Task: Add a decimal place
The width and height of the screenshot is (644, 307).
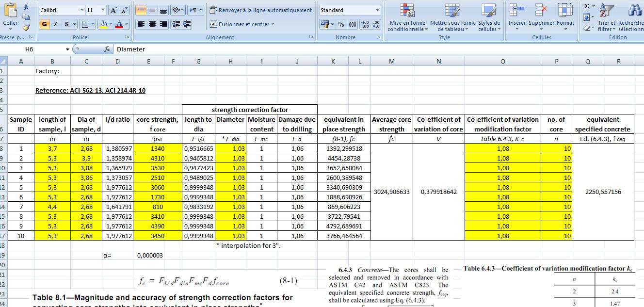Action: tap(366, 24)
